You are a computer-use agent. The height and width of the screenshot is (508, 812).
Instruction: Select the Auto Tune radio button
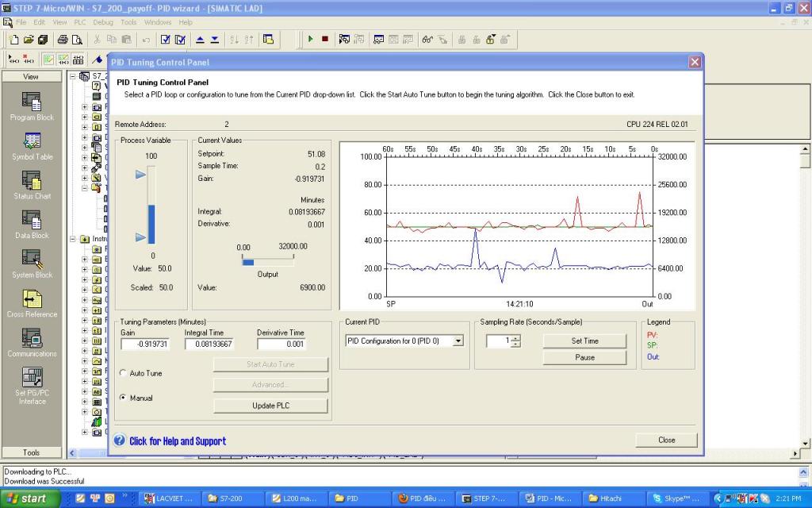[x=123, y=373]
